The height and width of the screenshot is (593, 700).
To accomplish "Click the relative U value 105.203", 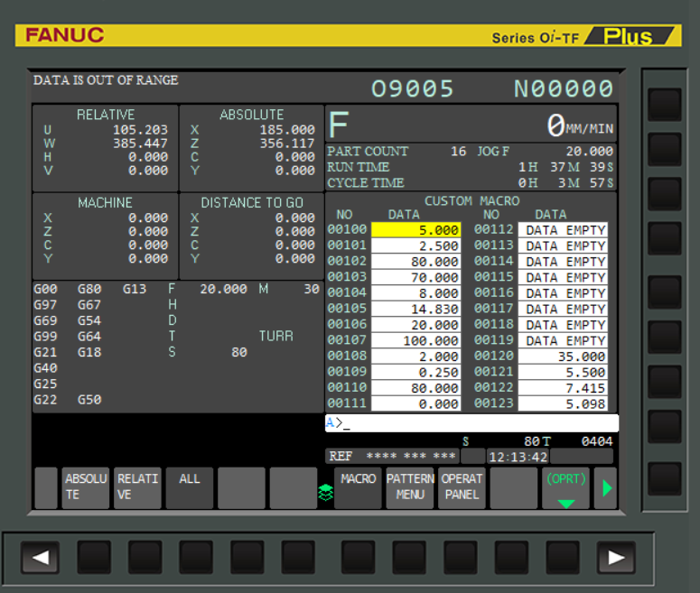I will point(140,130).
